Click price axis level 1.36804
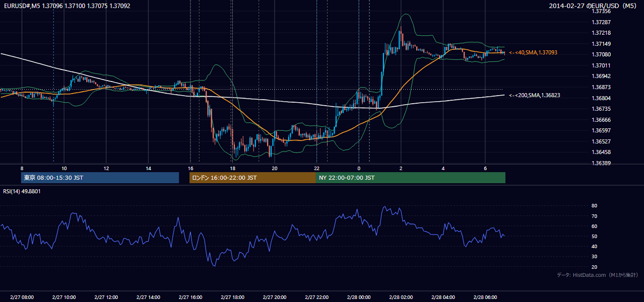 tap(601, 98)
